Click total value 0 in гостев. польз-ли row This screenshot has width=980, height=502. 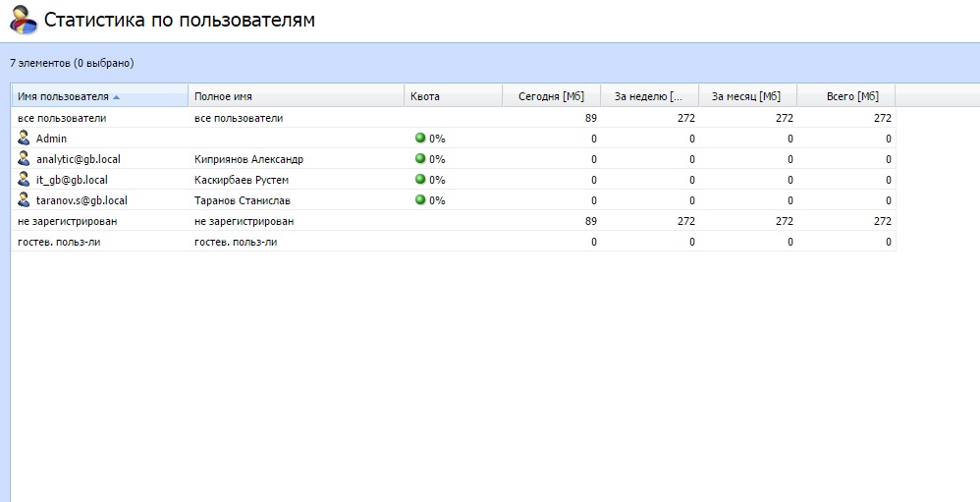pos(888,242)
